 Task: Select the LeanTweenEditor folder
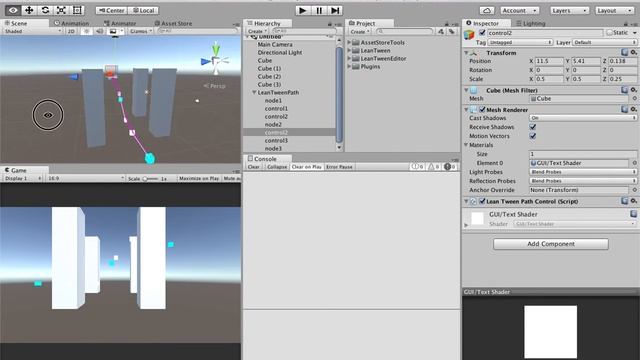(x=379, y=58)
